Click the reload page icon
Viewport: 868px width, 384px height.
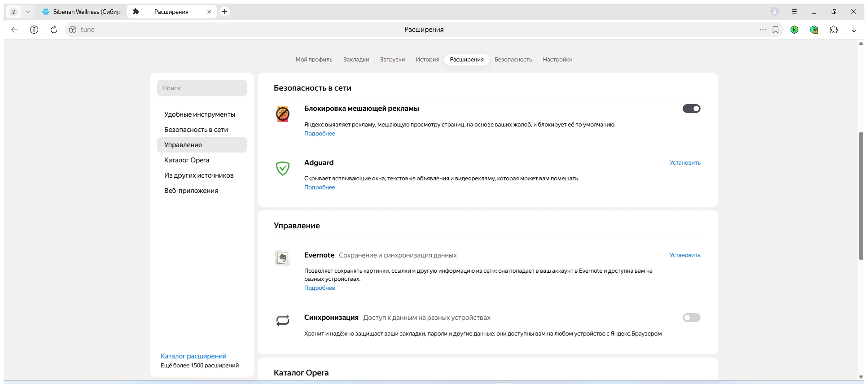[x=54, y=30]
